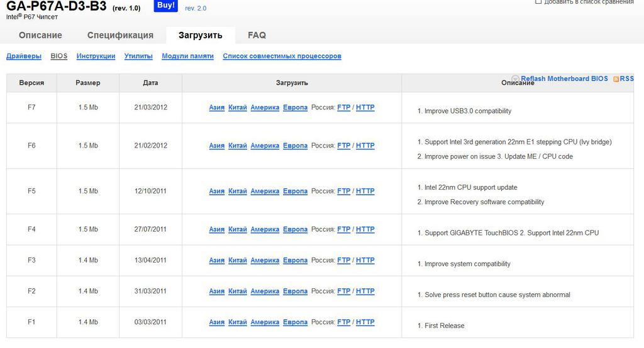Select the date 12/10/2011 cell
The width and height of the screenshot is (644, 348).
[151, 191]
